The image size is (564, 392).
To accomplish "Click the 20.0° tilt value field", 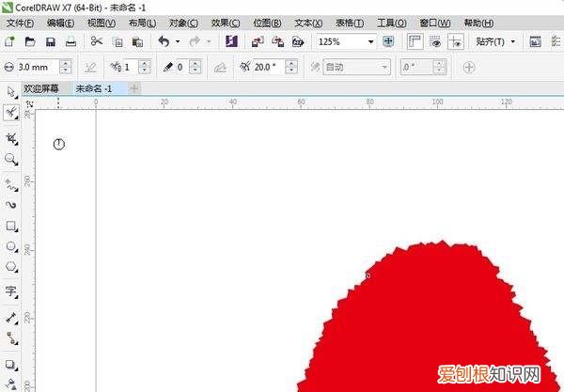I will point(268,67).
